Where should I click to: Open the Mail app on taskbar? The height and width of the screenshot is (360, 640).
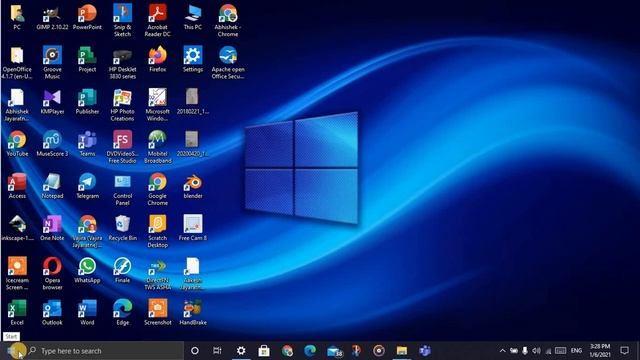(334, 351)
